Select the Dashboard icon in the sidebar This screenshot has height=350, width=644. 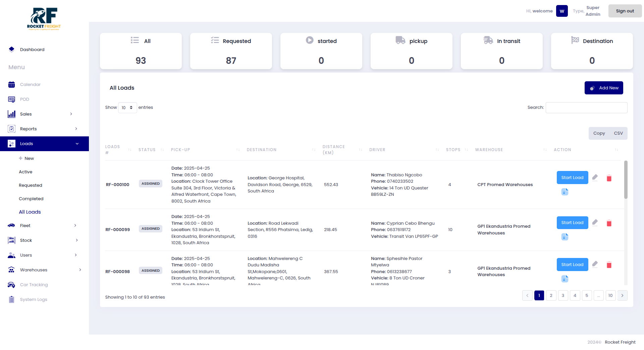(12, 49)
